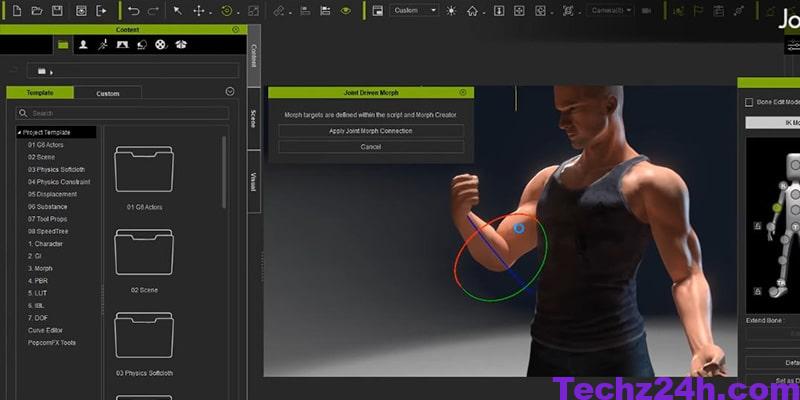The width and height of the screenshot is (800, 400).
Task: Activate the Scale tool
Action: (x=254, y=11)
